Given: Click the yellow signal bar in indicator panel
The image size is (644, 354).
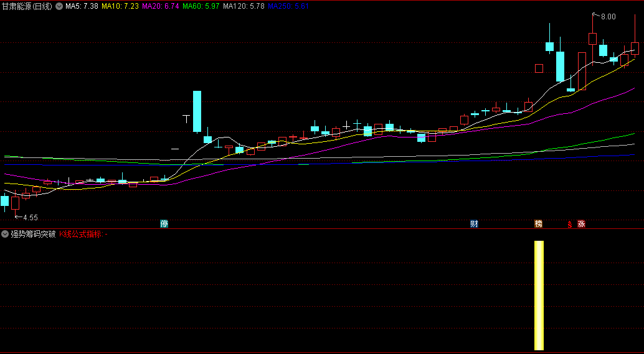Looking at the screenshot, I should pos(539,296).
